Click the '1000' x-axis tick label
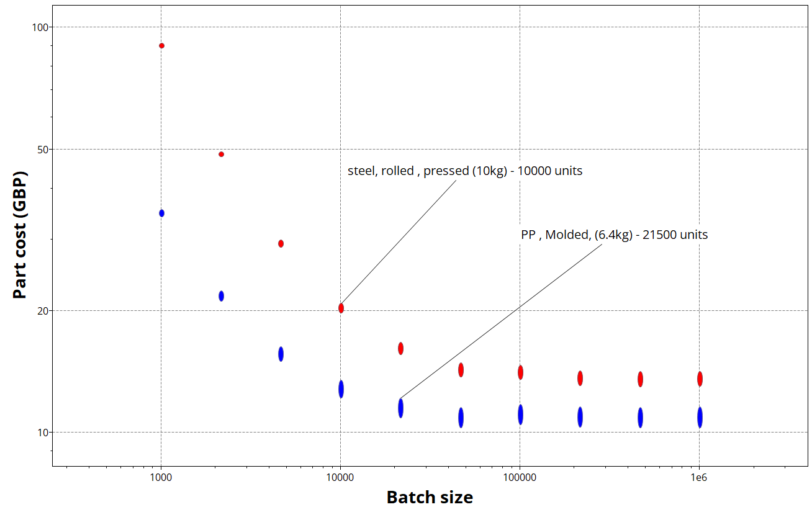Screen dimensions: 812x507 coord(161,478)
